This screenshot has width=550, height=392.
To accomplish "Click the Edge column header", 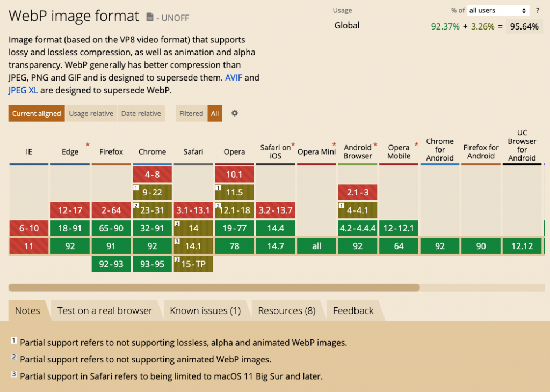I will tap(70, 151).
